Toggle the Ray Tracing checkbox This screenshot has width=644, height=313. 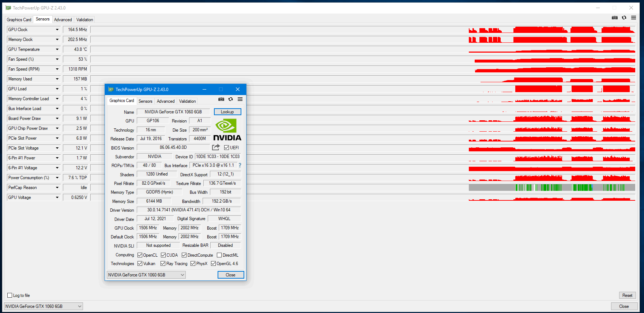(x=163, y=264)
